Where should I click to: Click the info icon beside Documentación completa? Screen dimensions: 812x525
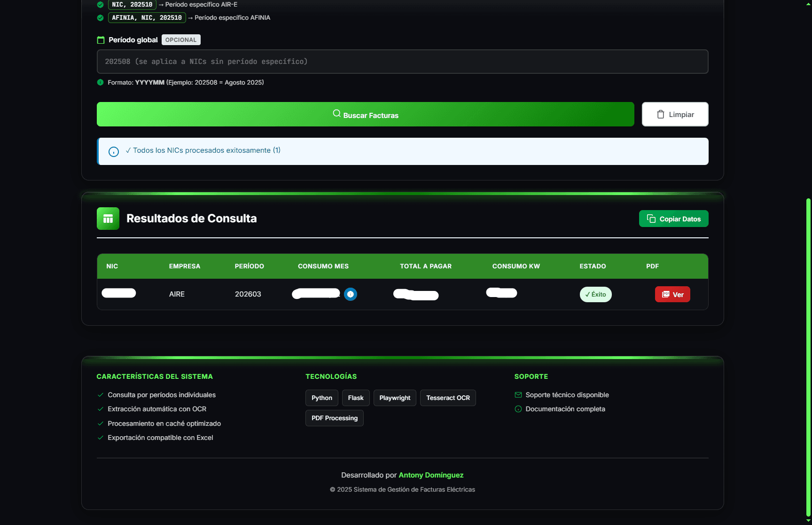pos(518,409)
